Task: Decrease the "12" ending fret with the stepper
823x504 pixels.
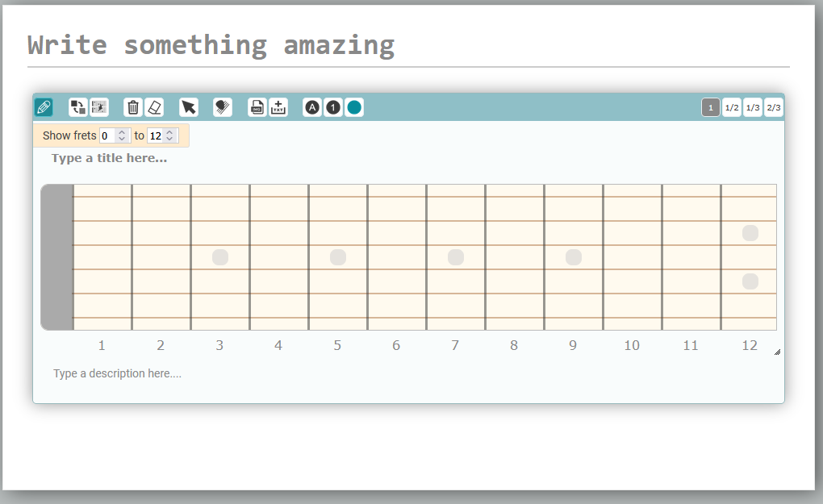Action: coord(170,138)
